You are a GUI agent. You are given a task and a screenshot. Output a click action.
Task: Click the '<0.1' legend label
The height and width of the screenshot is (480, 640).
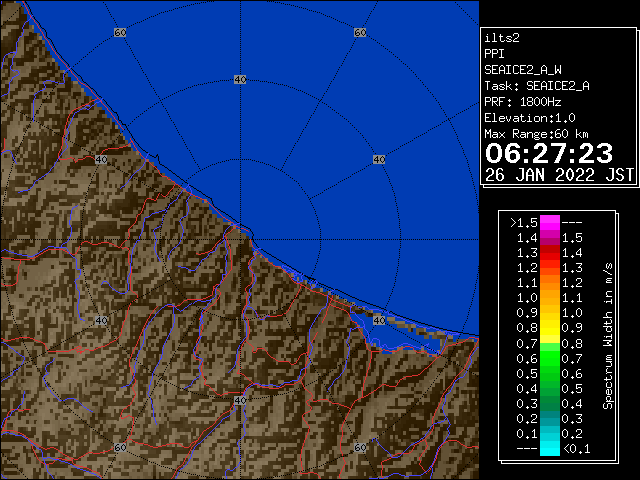point(577,449)
